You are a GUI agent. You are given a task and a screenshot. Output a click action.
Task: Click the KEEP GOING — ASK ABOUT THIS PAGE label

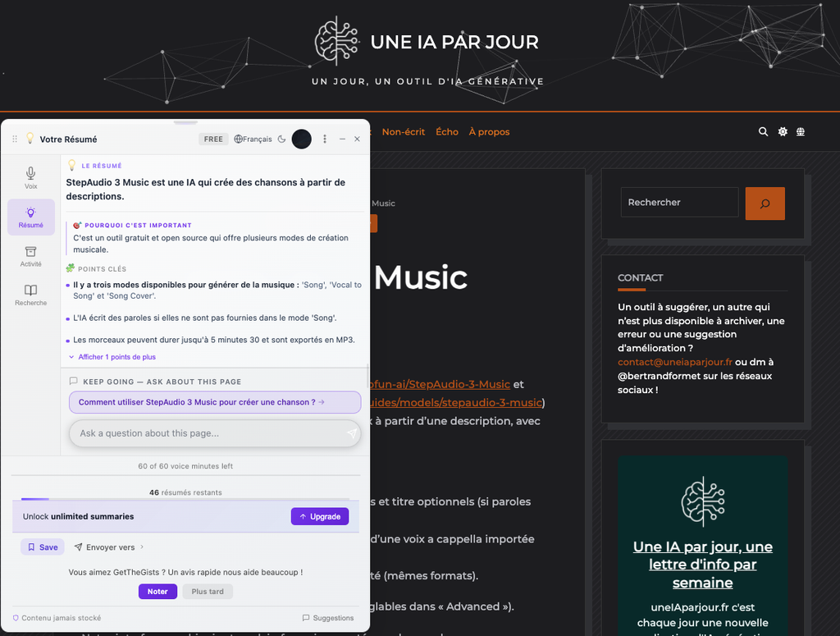[x=162, y=382]
